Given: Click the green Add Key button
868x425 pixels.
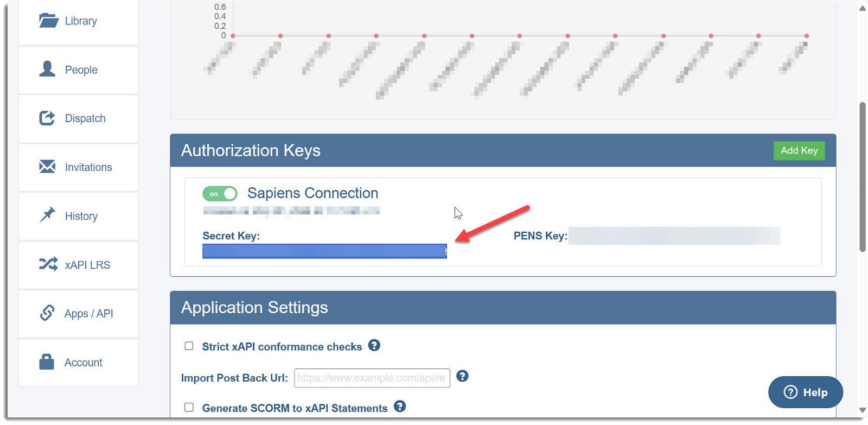Looking at the screenshot, I should click(x=799, y=150).
